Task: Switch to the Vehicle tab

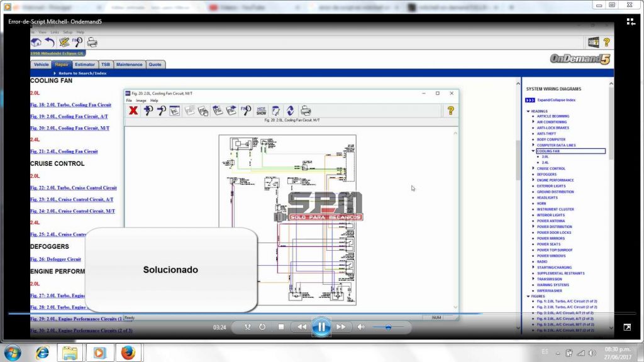Action: [41, 65]
